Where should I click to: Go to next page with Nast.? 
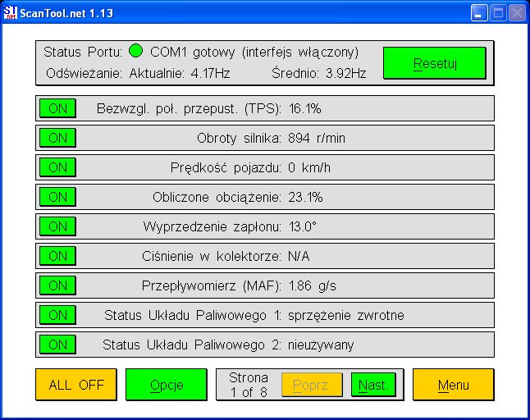(372, 385)
